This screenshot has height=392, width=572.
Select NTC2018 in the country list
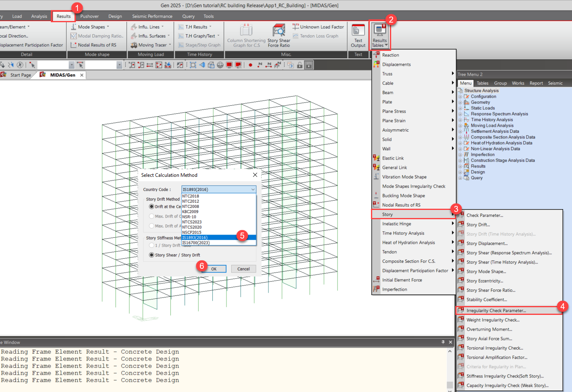(219, 196)
